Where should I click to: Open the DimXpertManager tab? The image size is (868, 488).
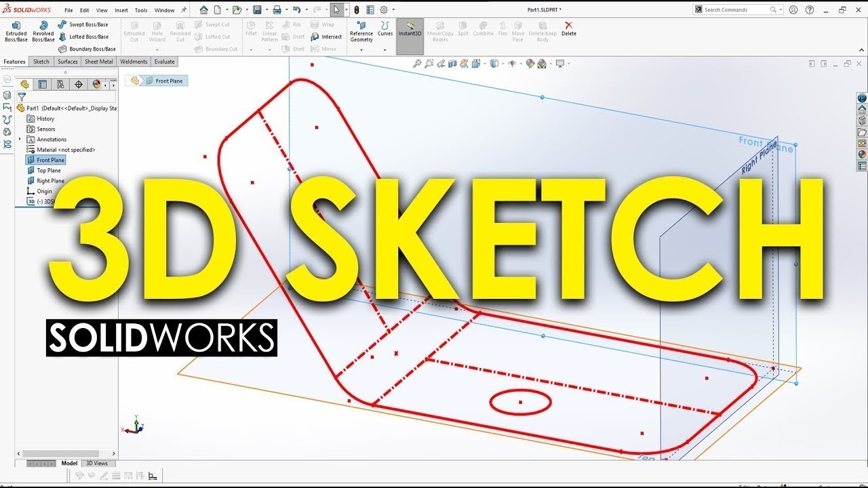pos(79,84)
